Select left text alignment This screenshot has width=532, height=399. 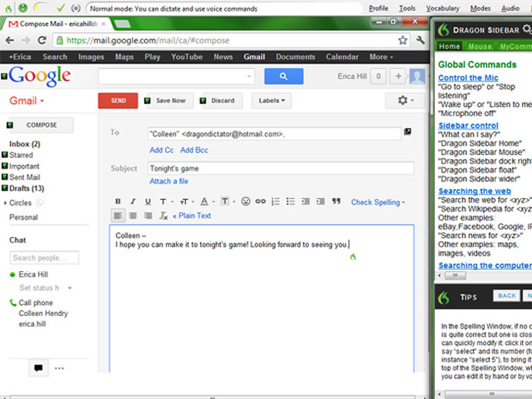(118, 216)
